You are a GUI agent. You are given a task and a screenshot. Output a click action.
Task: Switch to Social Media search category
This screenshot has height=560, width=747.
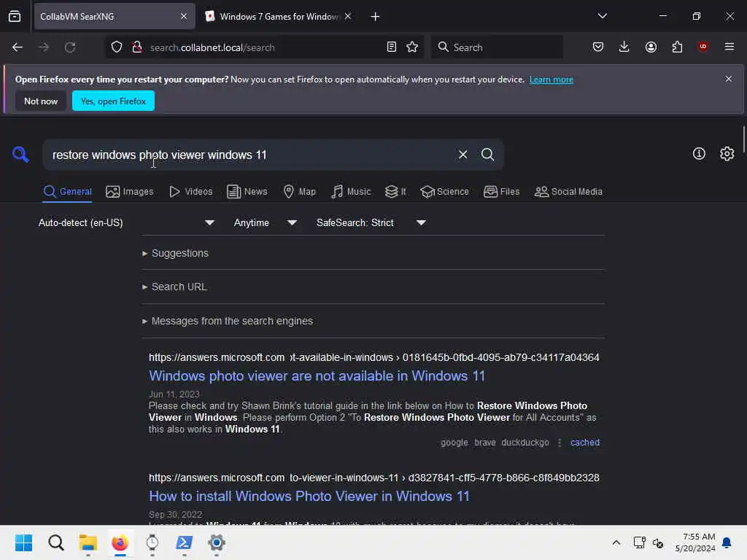pos(568,192)
